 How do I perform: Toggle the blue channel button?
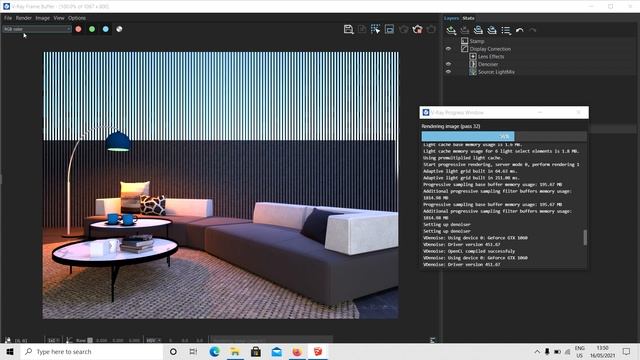point(106,29)
